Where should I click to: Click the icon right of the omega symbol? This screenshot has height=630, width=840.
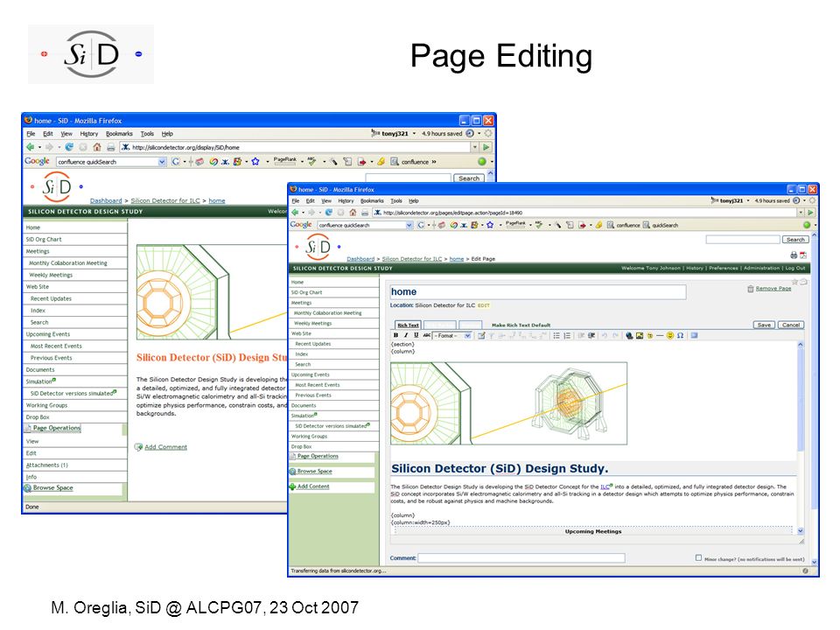694,335
